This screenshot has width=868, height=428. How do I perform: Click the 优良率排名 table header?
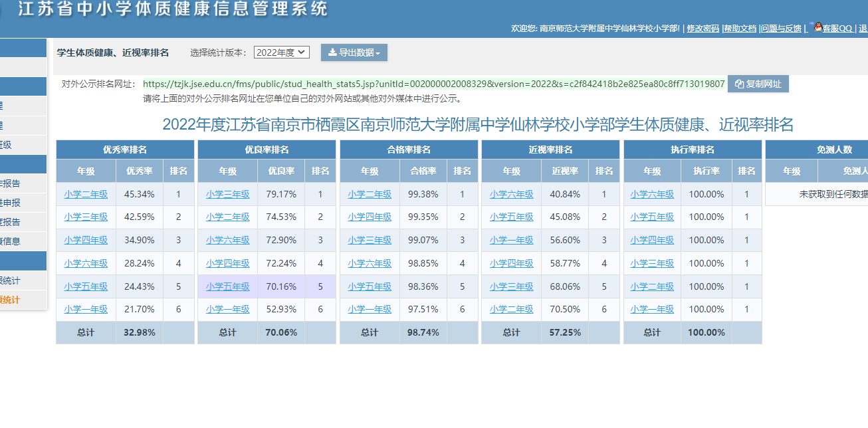tap(267, 150)
